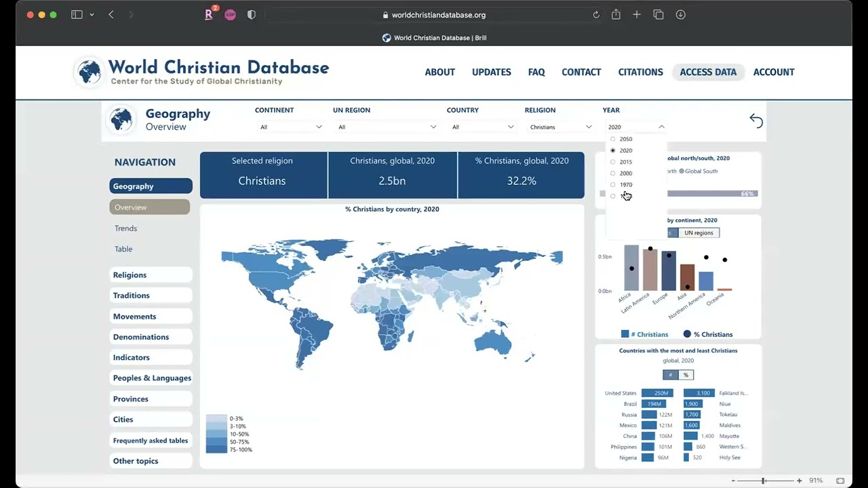Click the pink ABP extension icon
868x488 pixels.
click(230, 15)
